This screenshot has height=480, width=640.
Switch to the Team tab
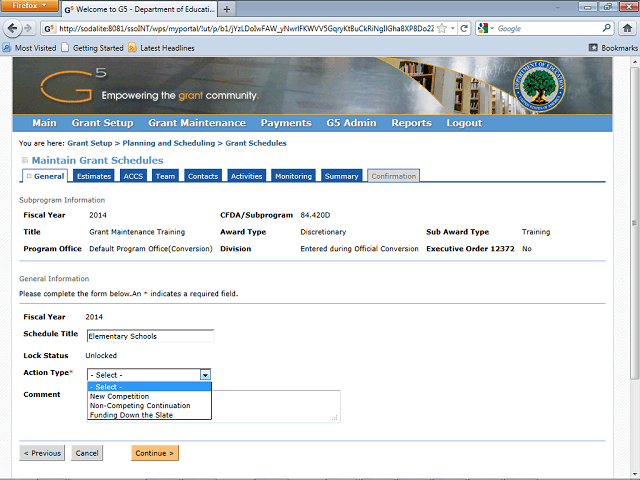pos(165,176)
